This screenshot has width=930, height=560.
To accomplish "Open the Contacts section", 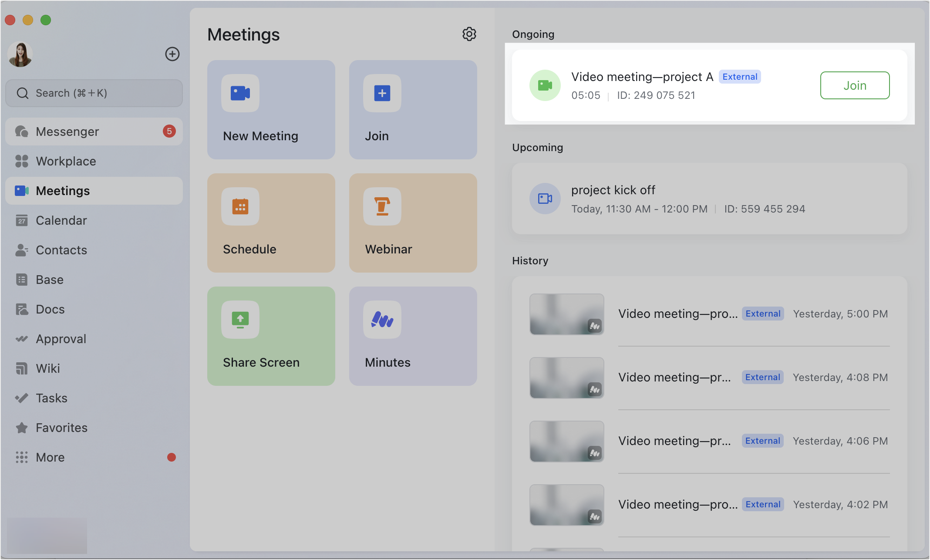I will click(61, 250).
